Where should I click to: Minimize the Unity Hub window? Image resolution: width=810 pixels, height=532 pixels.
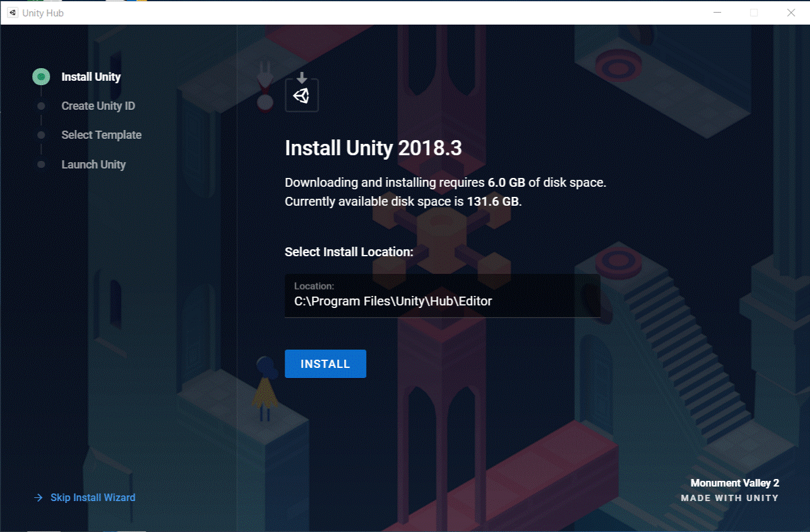click(717, 13)
